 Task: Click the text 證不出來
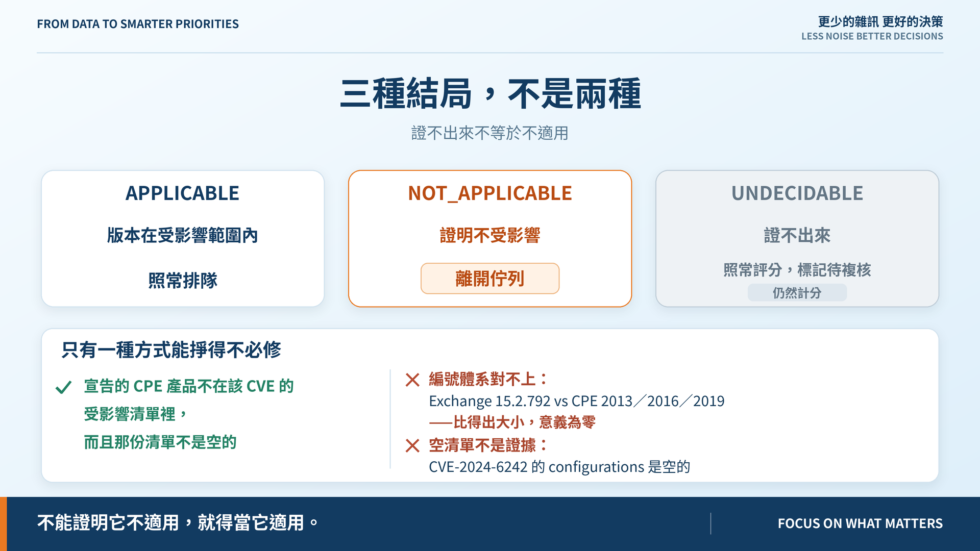pos(797,235)
